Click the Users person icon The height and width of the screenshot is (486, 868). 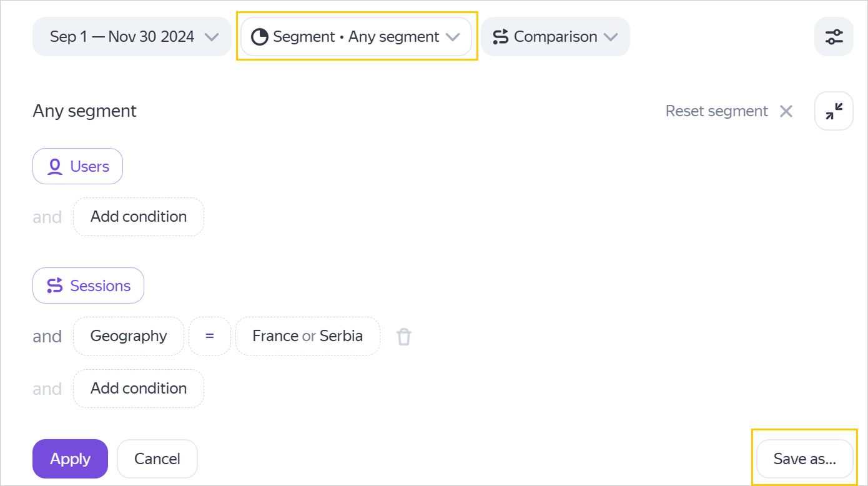pyautogui.click(x=55, y=167)
